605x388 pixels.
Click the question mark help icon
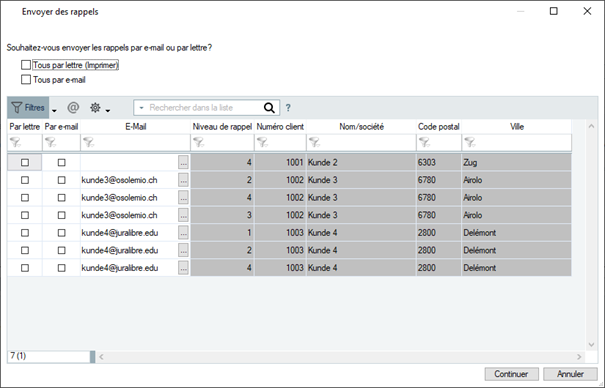[x=288, y=108]
